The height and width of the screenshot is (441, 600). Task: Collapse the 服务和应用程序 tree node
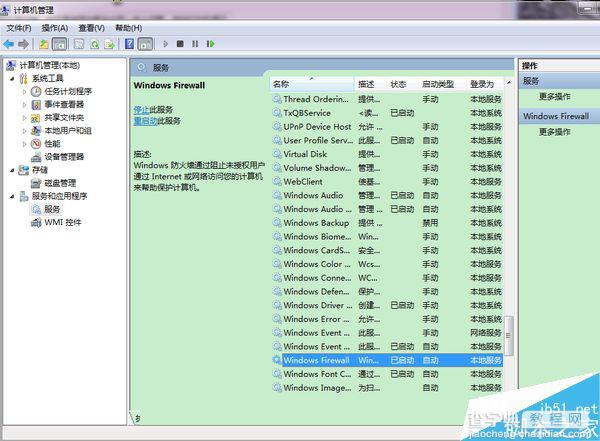pyautogui.click(x=13, y=196)
